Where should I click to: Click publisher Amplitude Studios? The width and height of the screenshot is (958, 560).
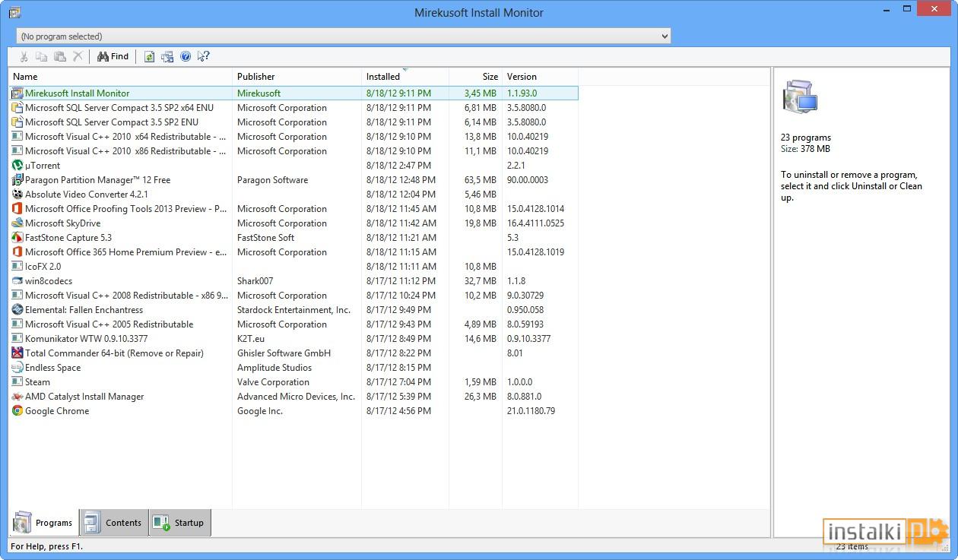(x=274, y=368)
